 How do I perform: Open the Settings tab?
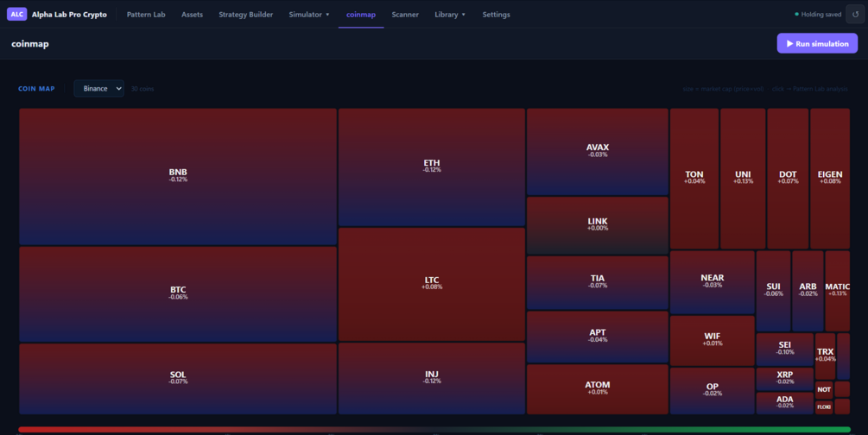coord(496,15)
